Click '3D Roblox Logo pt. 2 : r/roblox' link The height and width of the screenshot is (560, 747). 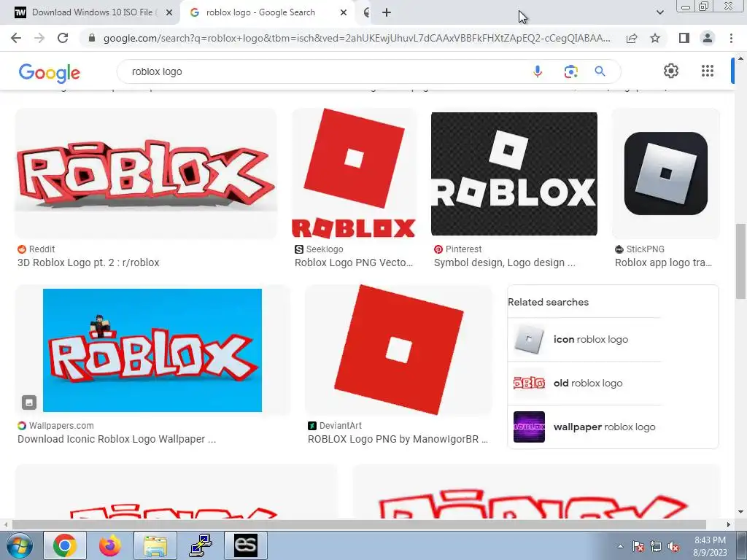88,262
